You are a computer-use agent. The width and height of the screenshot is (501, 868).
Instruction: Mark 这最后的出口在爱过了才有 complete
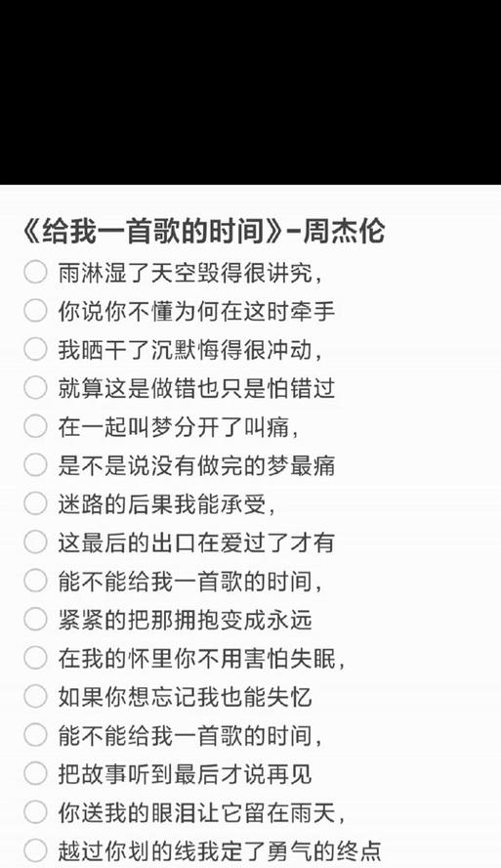point(35,542)
